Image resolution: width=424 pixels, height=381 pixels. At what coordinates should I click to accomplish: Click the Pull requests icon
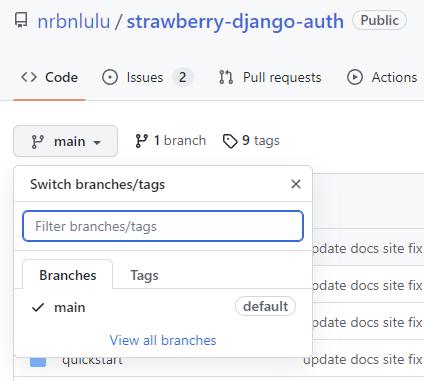[226, 77]
